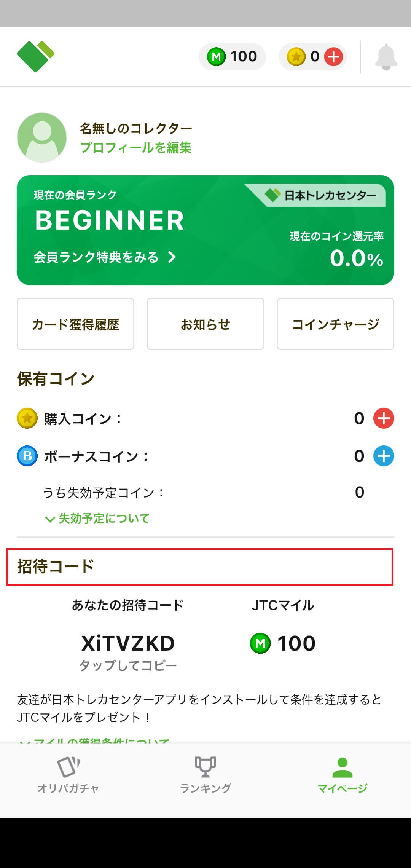Tap the JTC mile balance in header

[232, 57]
